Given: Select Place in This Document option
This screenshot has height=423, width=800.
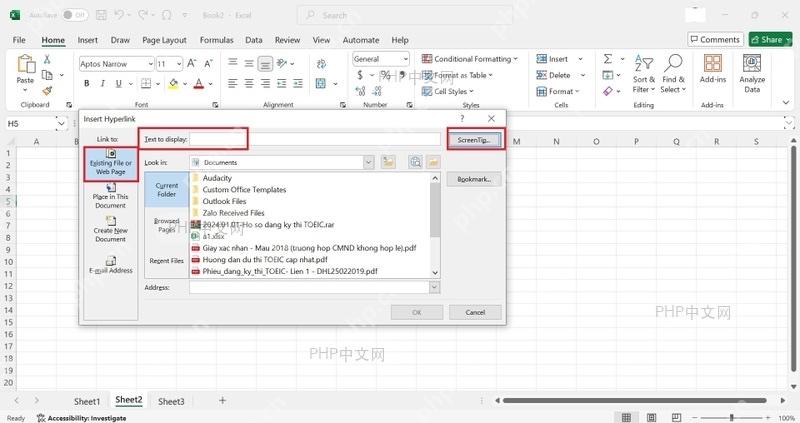Looking at the screenshot, I should click(111, 196).
